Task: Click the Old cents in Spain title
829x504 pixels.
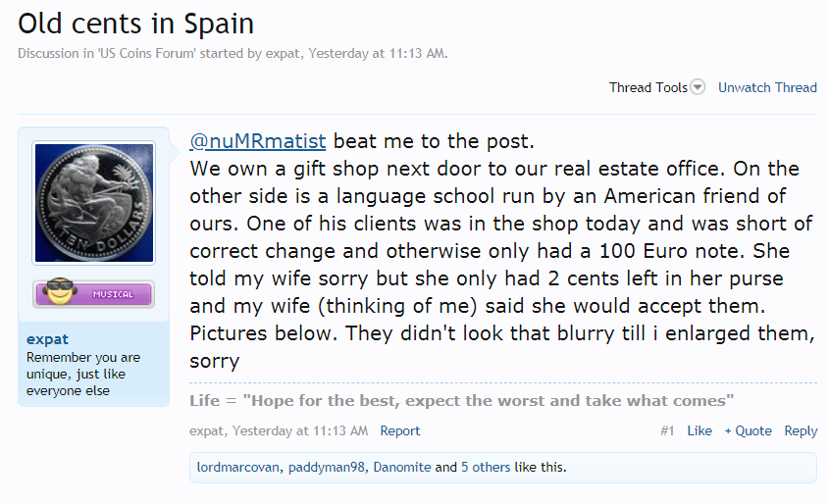Action: (x=135, y=24)
